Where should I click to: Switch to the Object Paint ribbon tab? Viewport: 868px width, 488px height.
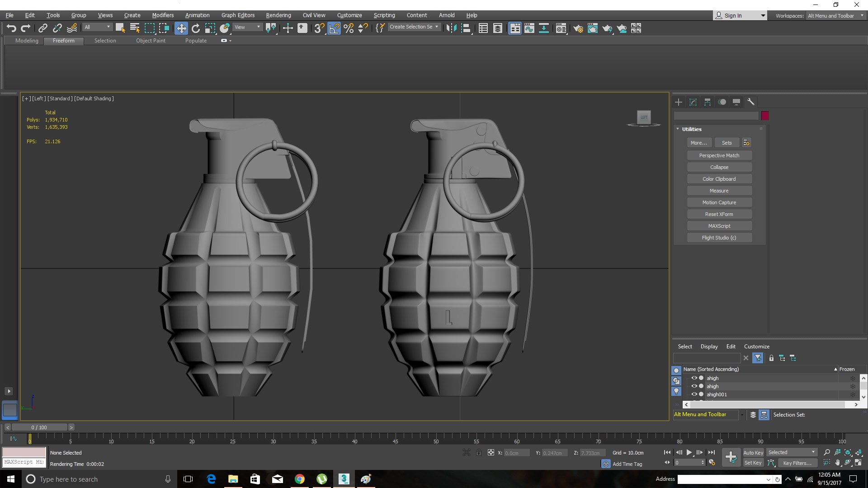click(151, 41)
